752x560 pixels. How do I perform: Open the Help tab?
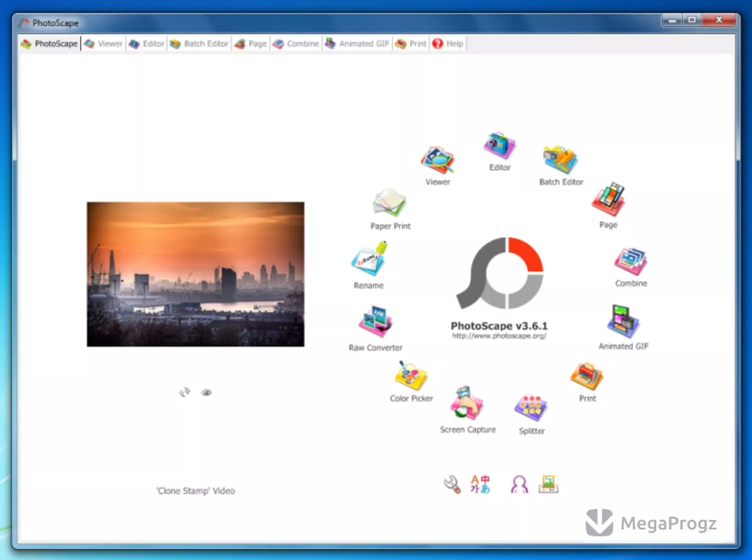pyautogui.click(x=448, y=43)
